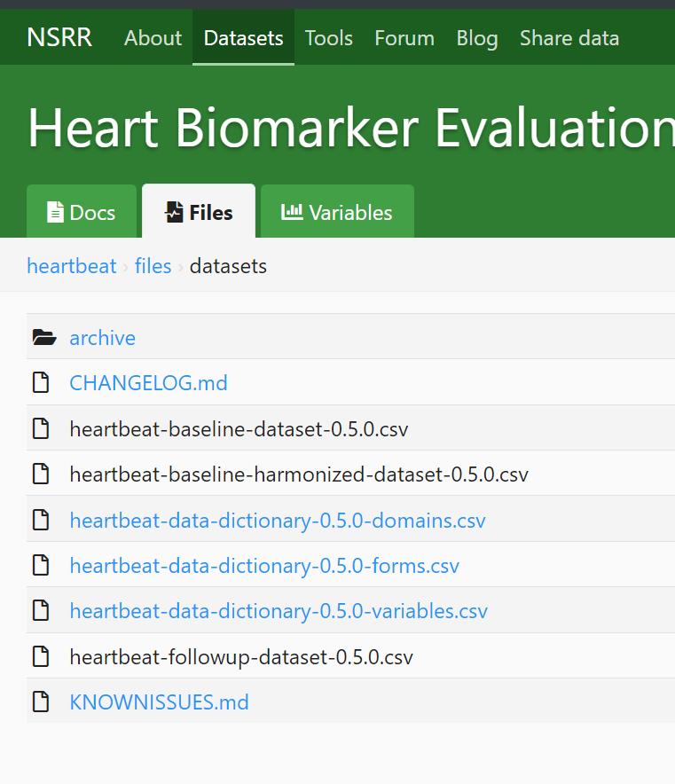
Task: Open the files breadcrumb link
Action: pyautogui.click(x=153, y=265)
